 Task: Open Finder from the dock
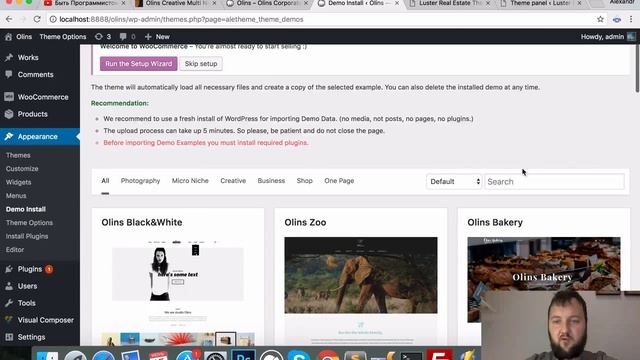(47, 355)
